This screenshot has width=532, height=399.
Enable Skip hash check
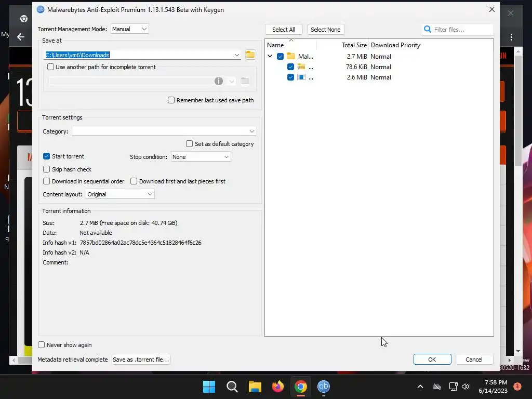pyautogui.click(x=46, y=169)
